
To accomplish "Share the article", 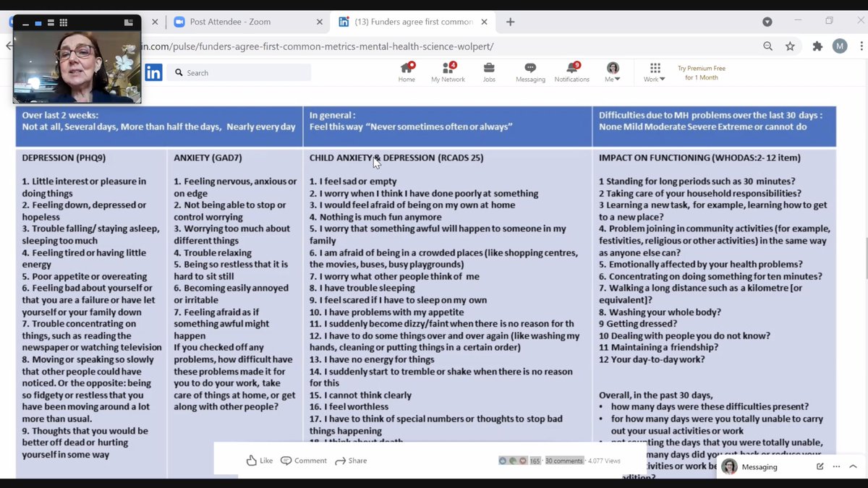I will point(351,461).
